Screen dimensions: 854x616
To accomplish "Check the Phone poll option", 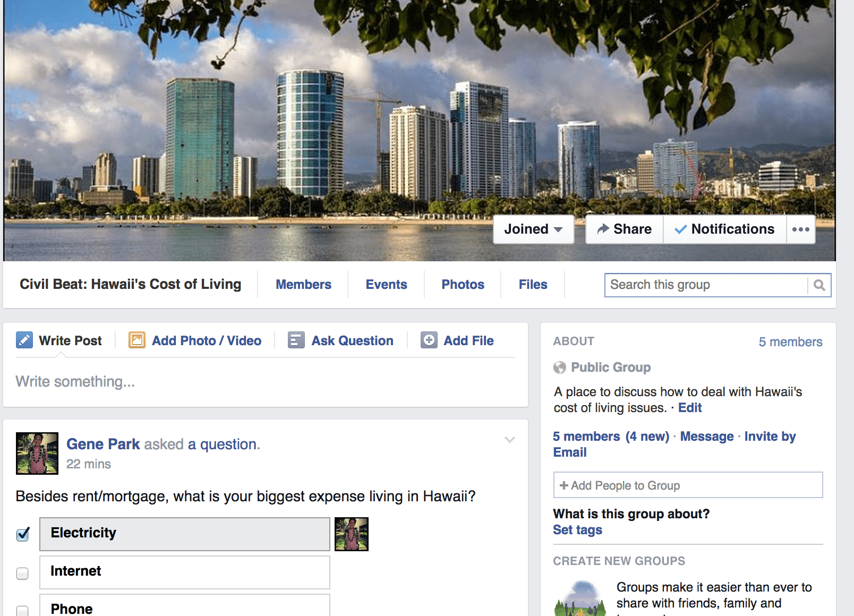I will [x=22, y=611].
